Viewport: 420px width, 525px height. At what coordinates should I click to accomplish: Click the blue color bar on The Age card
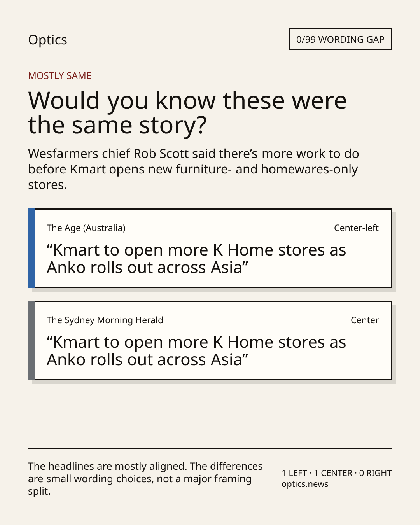pos(31,248)
